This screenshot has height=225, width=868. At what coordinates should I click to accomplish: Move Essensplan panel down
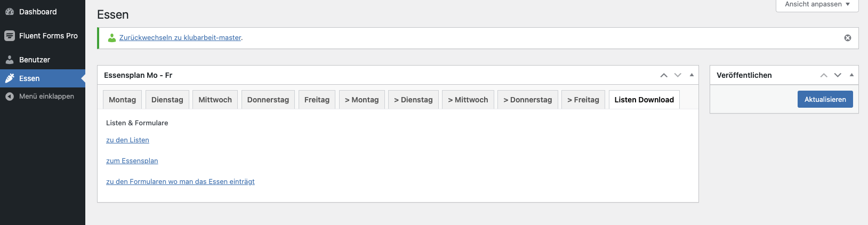pos(678,75)
